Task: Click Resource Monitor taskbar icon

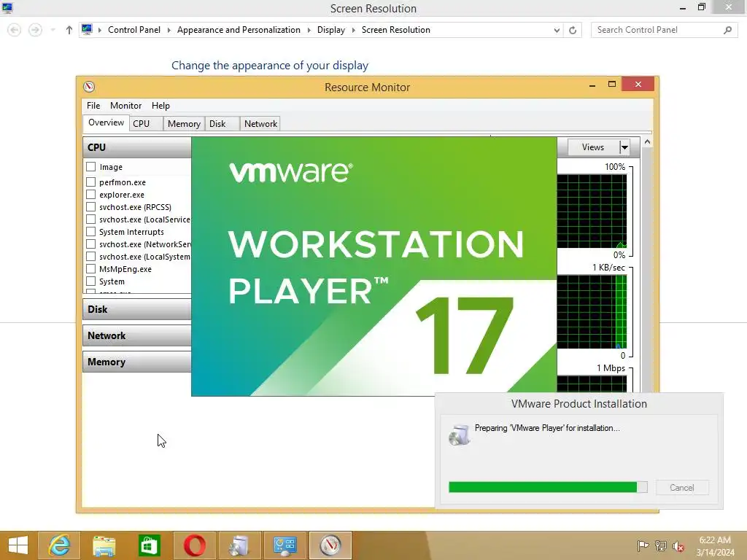Action: click(x=330, y=545)
